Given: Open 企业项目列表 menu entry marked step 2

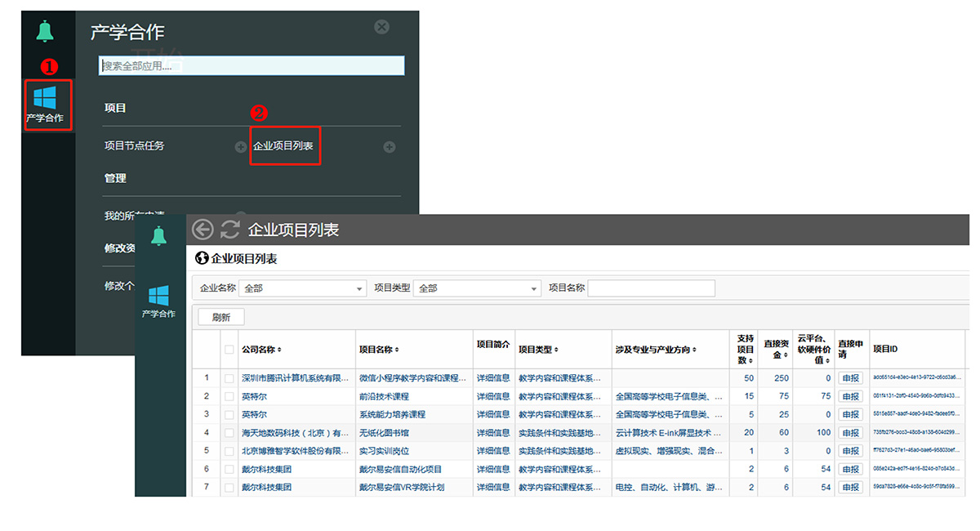Looking at the screenshot, I should click(283, 146).
